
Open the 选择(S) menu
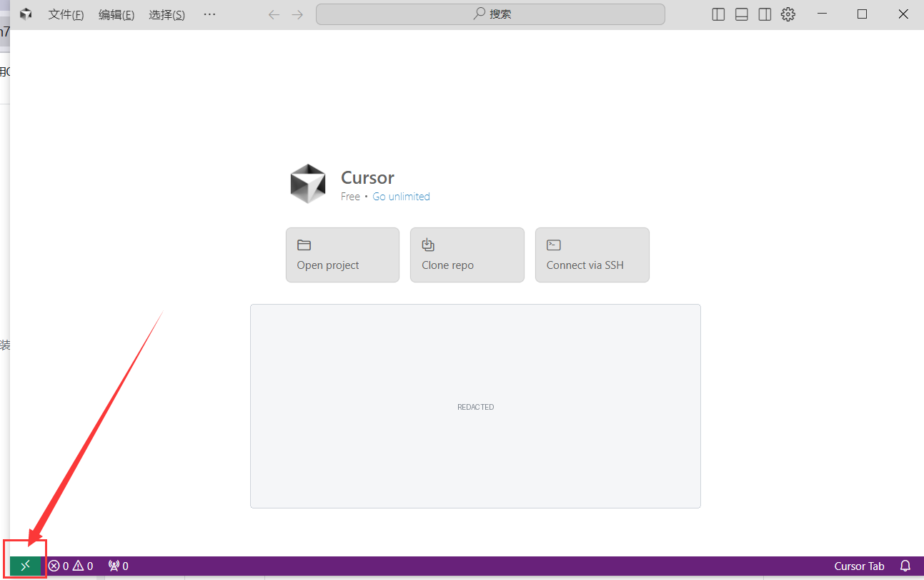click(x=167, y=14)
